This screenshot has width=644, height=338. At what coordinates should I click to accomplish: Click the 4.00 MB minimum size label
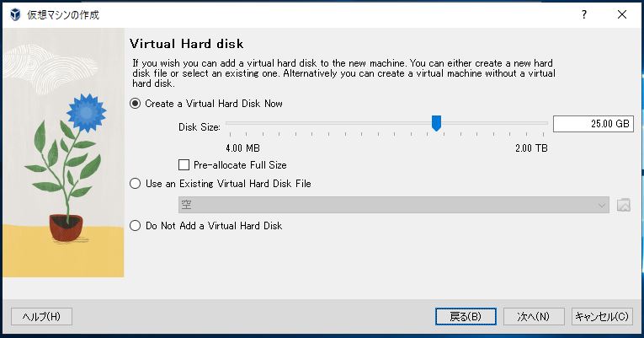243,148
